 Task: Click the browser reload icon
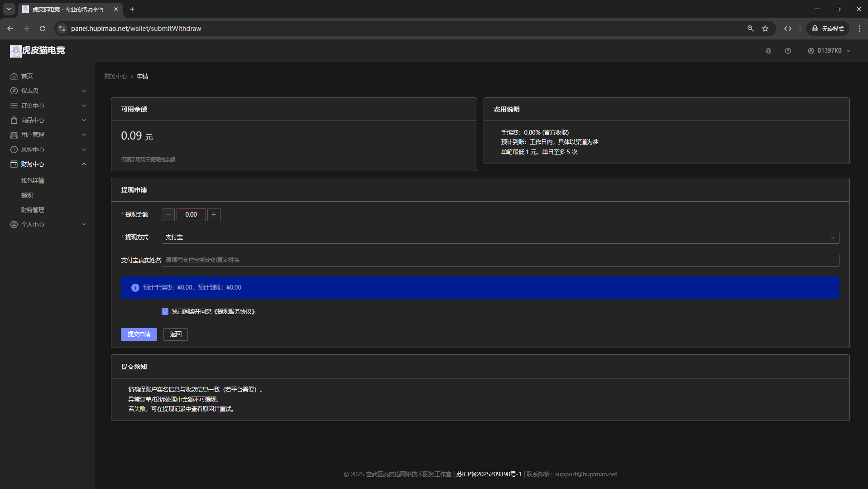pos(43,29)
